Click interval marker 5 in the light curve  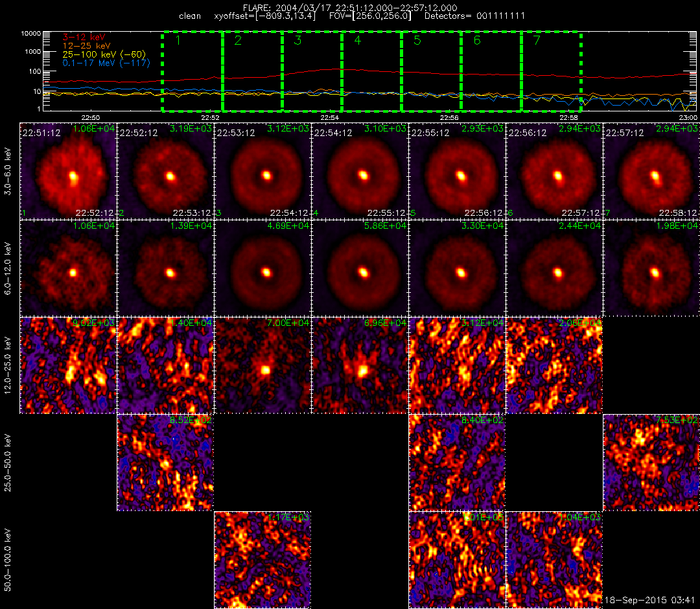click(x=417, y=41)
